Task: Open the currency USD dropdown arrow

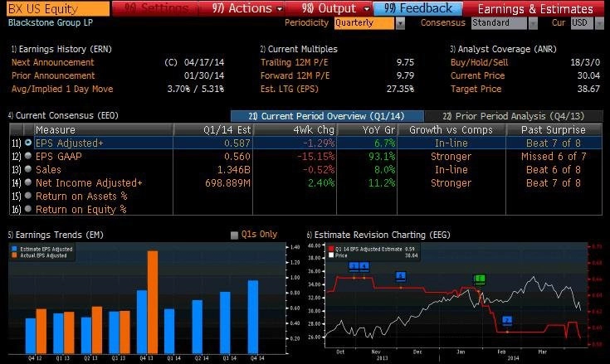Action: (599, 23)
